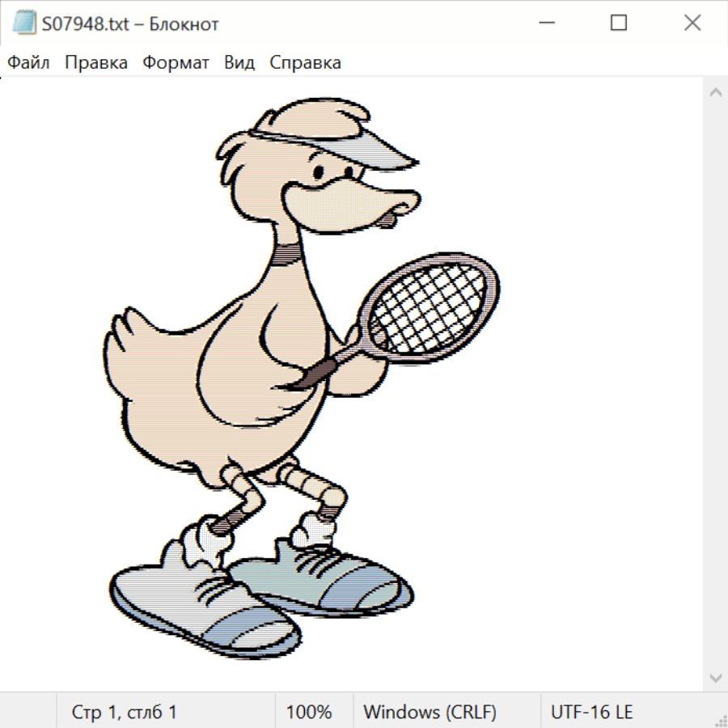Close the S07948.txt Notepad window
Image resolution: width=728 pixels, height=728 pixels.
[x=692, y=23]
